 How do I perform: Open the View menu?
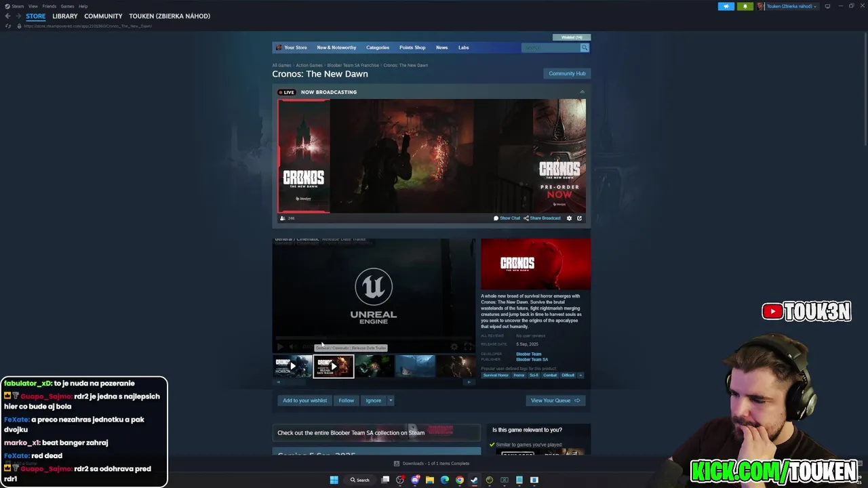[x=33, y=6]
